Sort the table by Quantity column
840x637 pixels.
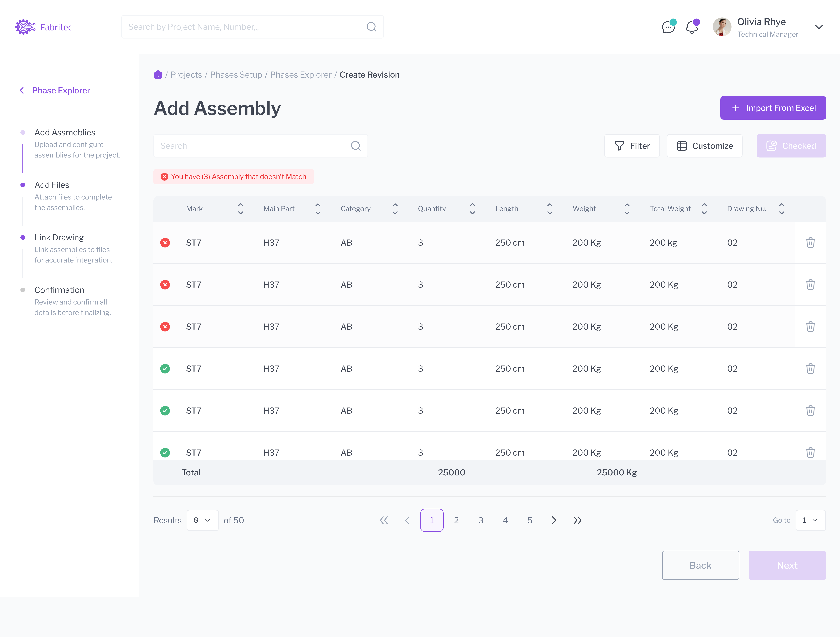(472, 209)
